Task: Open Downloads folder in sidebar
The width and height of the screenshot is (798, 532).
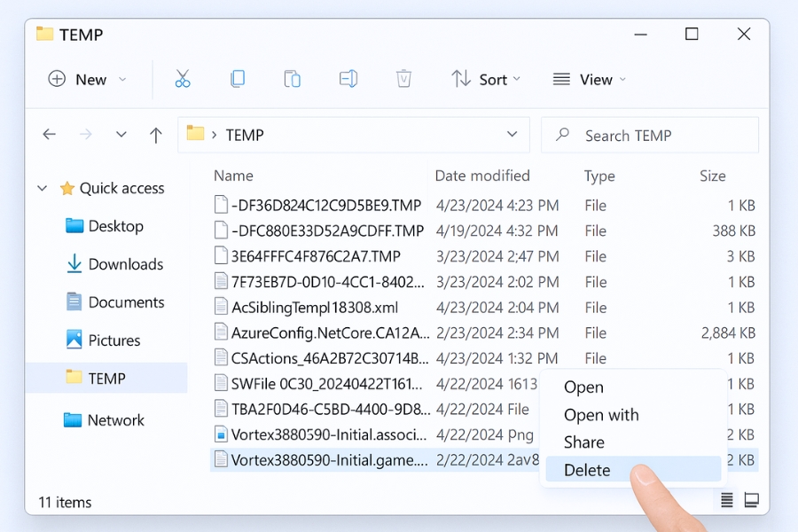Action: tap(125, 264)
